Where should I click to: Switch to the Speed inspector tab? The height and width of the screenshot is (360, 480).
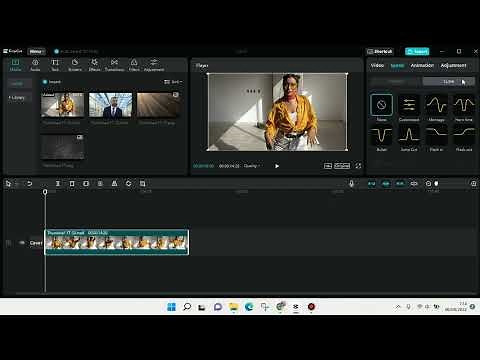click(x=397, y=65)
